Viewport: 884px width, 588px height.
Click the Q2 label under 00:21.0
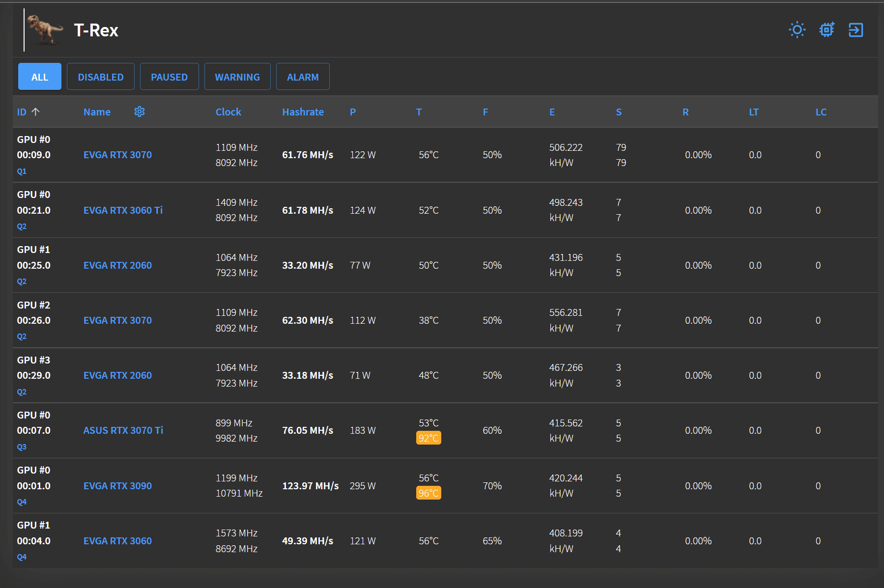click(x=22, y=226)
